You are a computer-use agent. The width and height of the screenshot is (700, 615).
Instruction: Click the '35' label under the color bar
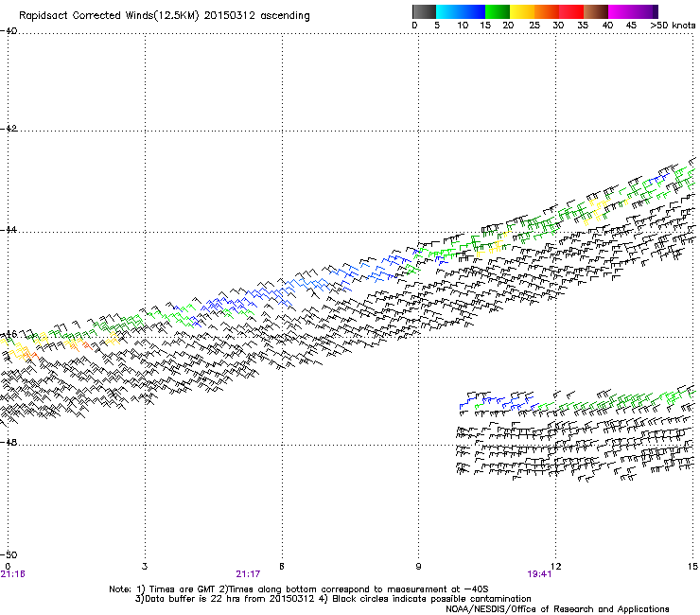[x=583, y=26]
